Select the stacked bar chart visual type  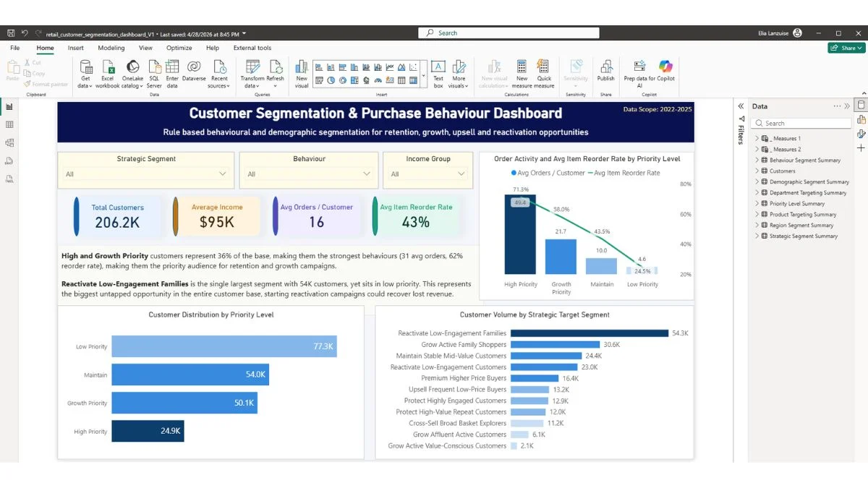pos(320,67)
